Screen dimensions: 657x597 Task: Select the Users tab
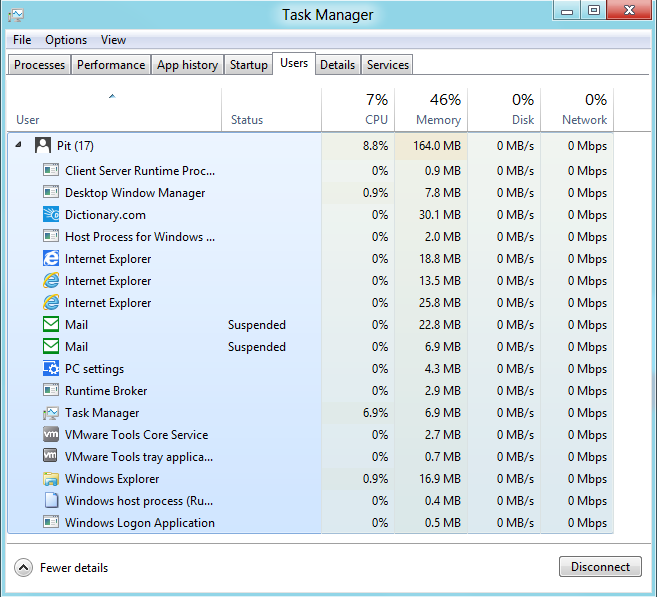(x=294, y=63)
